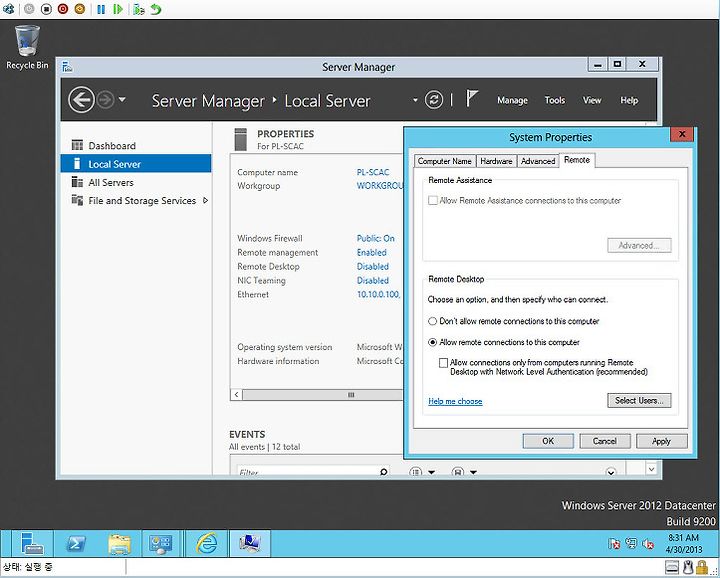Expand events section with round chevron
This screenshot has height=578, width=720.
[x=611, y=471]
